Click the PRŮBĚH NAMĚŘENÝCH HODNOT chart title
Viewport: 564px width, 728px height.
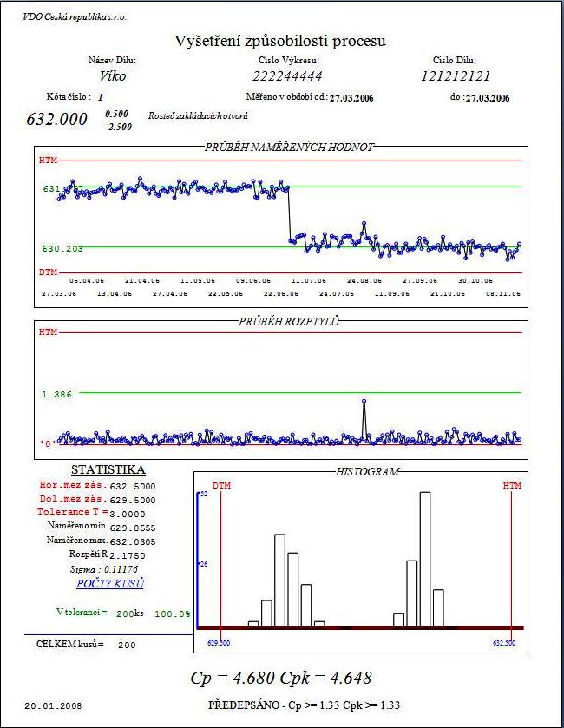tap(289, 148)
